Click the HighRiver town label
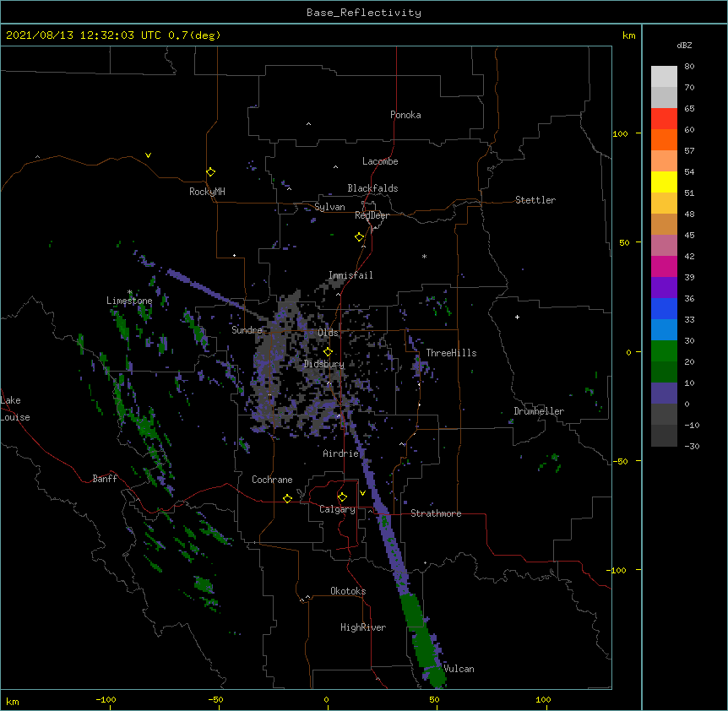The image size is (728, 711). 363,627
